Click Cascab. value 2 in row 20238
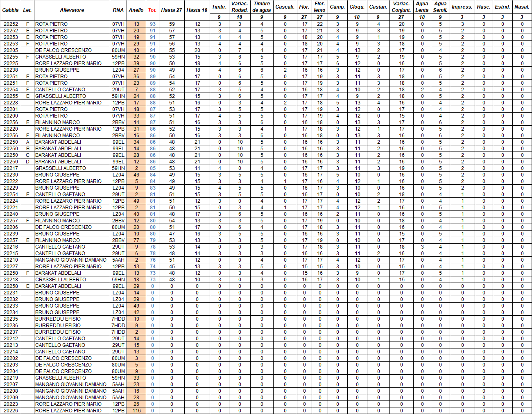The height and width of the screenshot is (414, 532). 285,70
